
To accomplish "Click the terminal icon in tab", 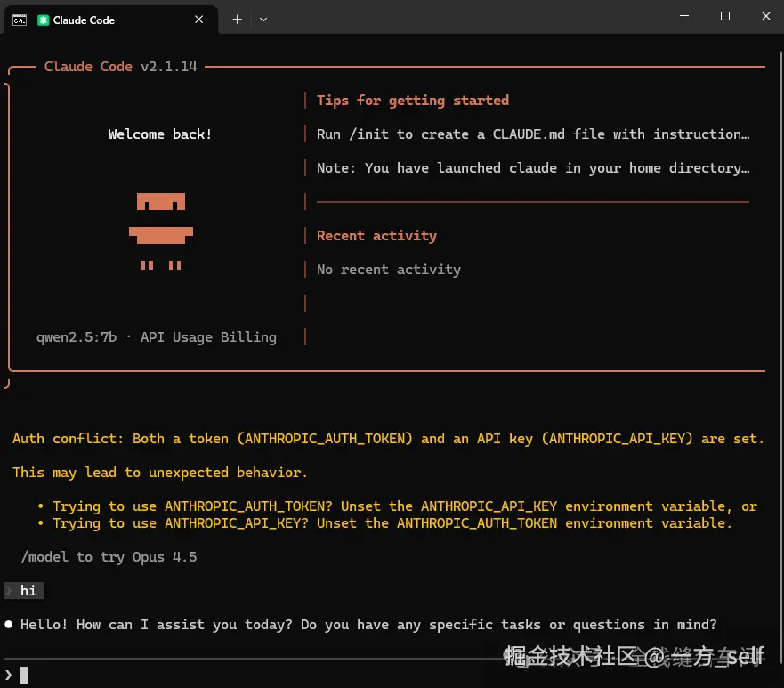I will click(20, 20).
